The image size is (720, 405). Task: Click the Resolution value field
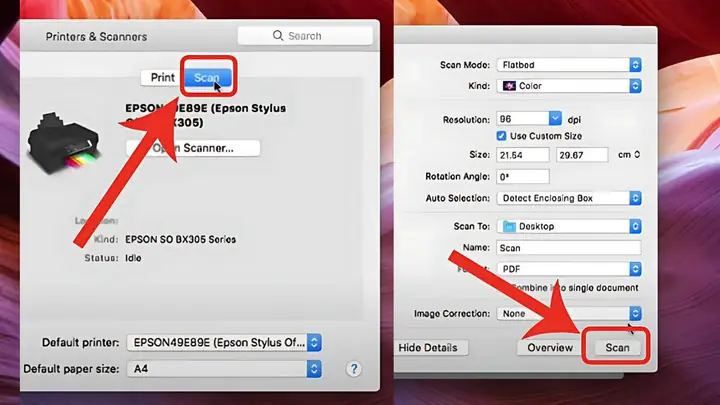coord(523,119)
